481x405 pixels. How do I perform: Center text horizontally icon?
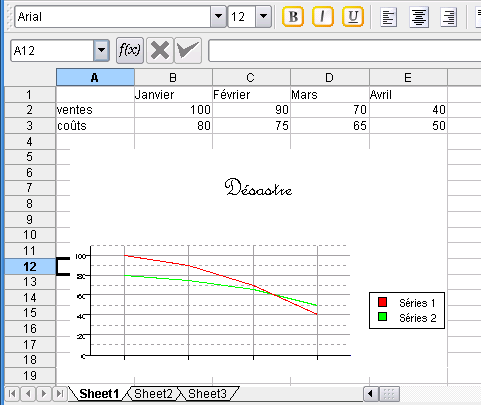point(419,17)
